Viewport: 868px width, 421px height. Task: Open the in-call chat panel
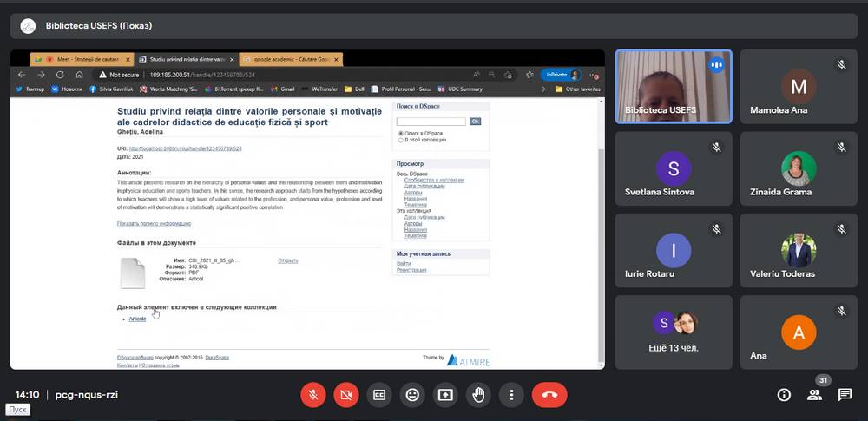[845, 395]
